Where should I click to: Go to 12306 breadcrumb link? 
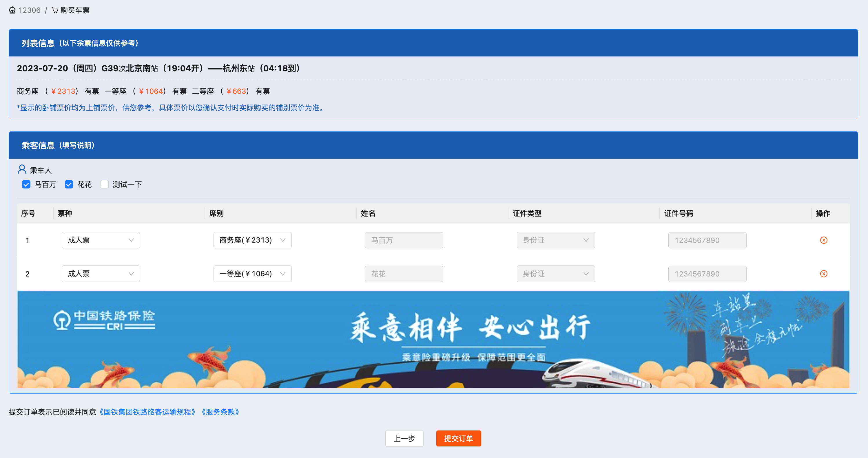coord(29,10)
